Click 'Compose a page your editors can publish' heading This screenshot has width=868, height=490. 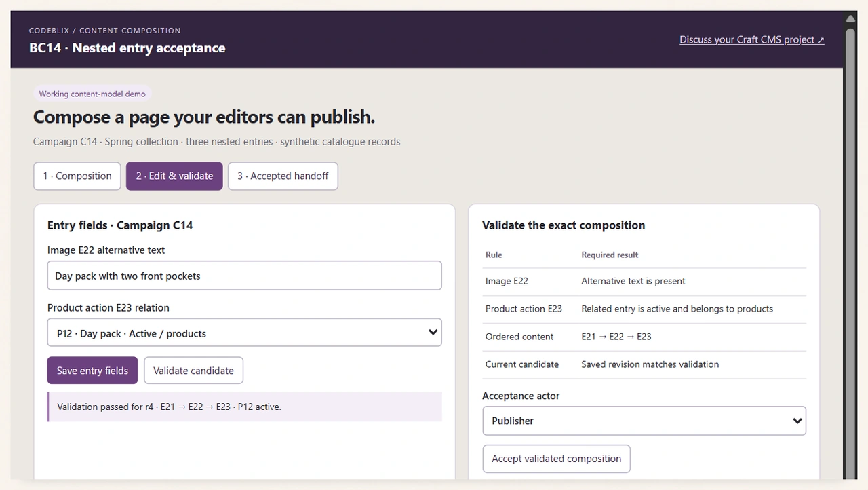(x=204, y=117)
